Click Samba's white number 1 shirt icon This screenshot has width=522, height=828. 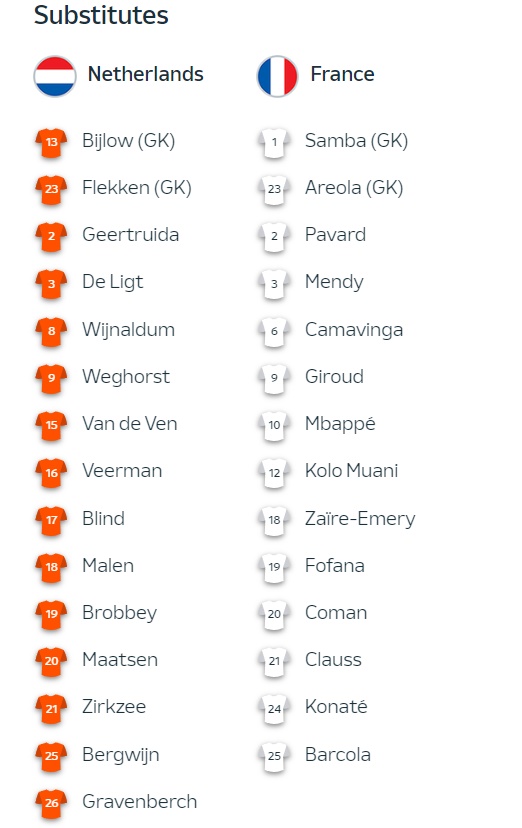pyautogui.click(x=274, y=143)
